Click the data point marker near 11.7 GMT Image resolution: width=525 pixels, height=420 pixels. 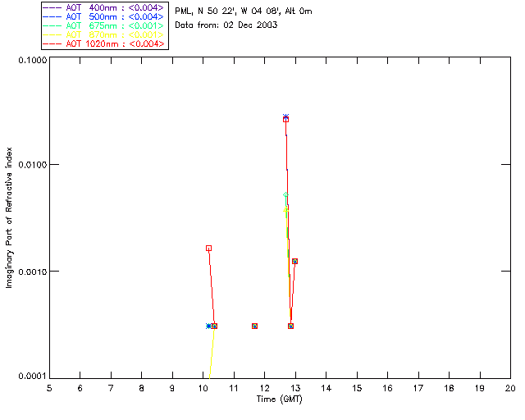(x=254, y=326)
